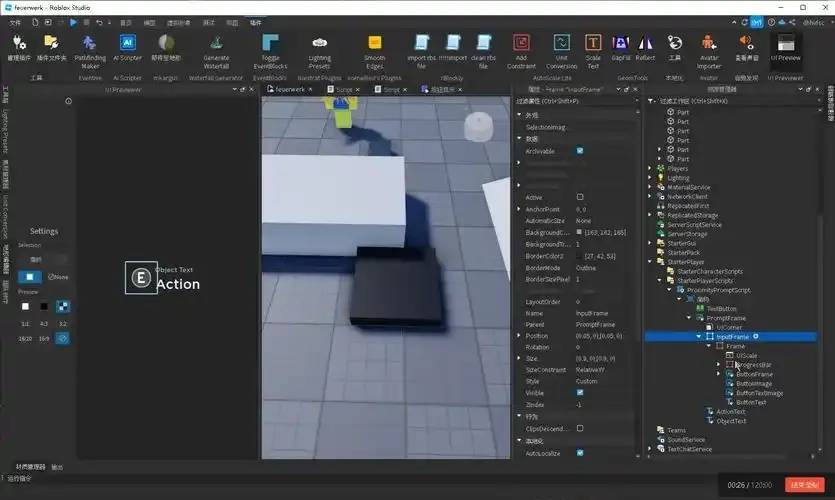Click the share icon in top right
Image resolution: width=835 pixels, height=500 pixels.
(792, 22)
